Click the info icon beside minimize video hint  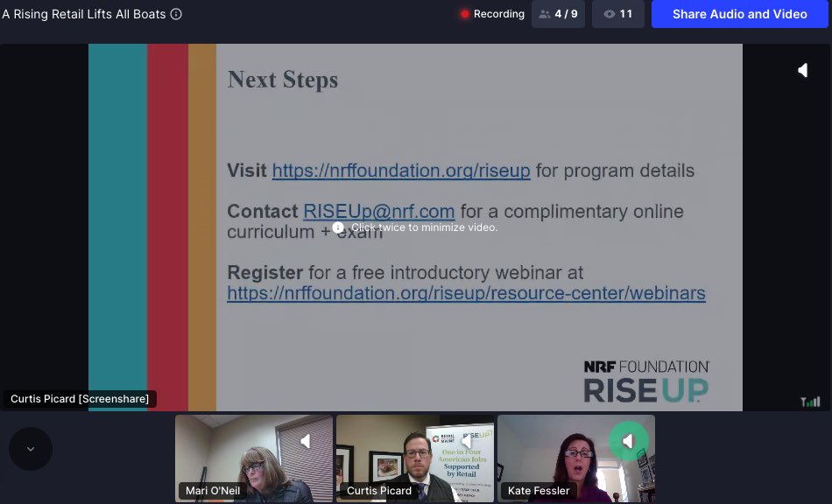tap(338, 227)
